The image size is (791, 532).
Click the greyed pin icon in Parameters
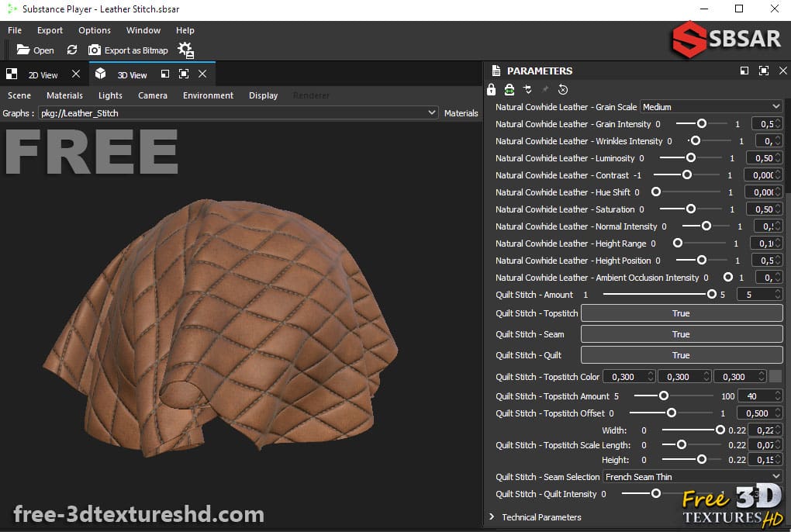tap(545, 89)
